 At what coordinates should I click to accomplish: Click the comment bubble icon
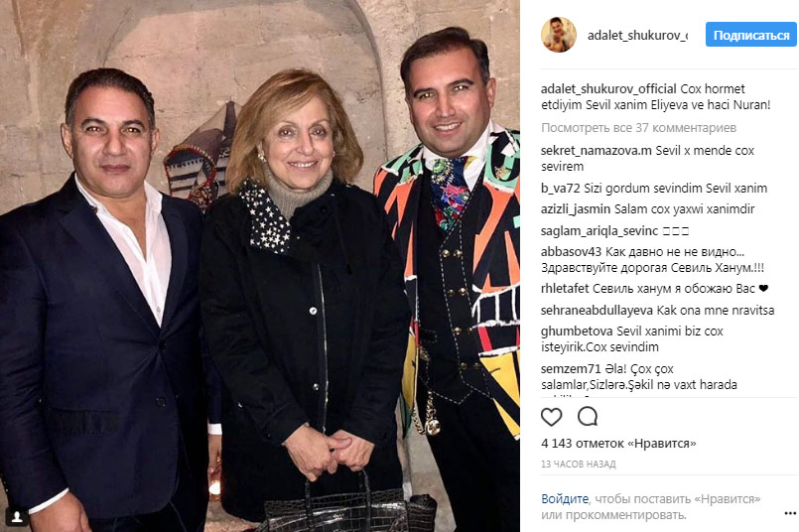click(x=587, y=416)
